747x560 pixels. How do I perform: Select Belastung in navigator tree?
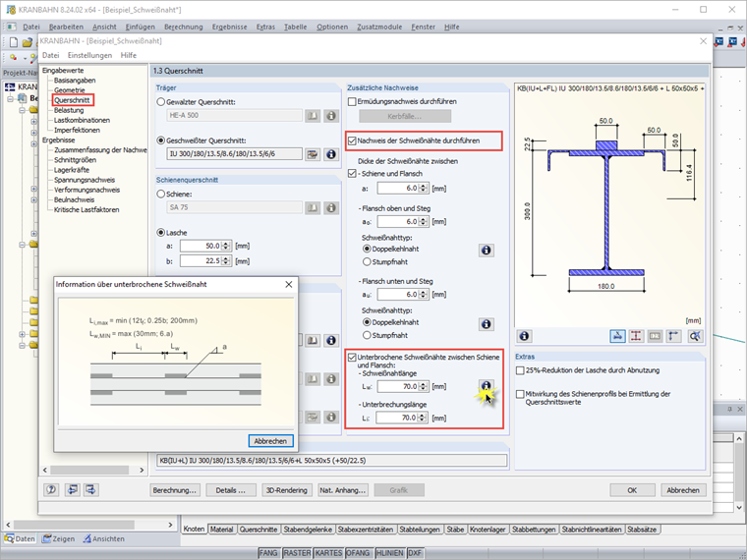69,110
